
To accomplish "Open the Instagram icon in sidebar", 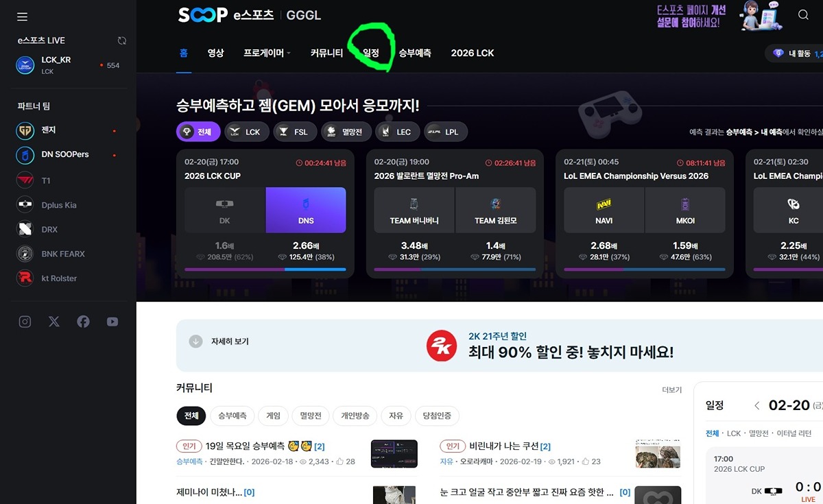I will tap(25, 322).
